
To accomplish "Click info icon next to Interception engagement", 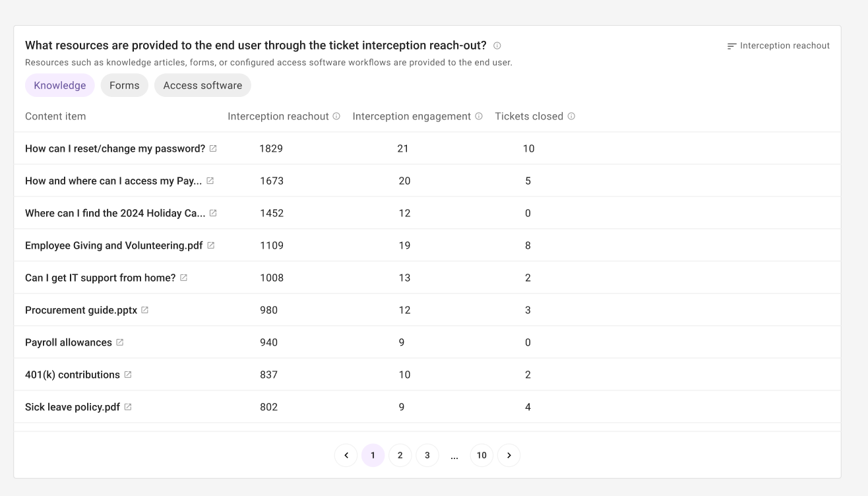I will click(x=479, y=116).
